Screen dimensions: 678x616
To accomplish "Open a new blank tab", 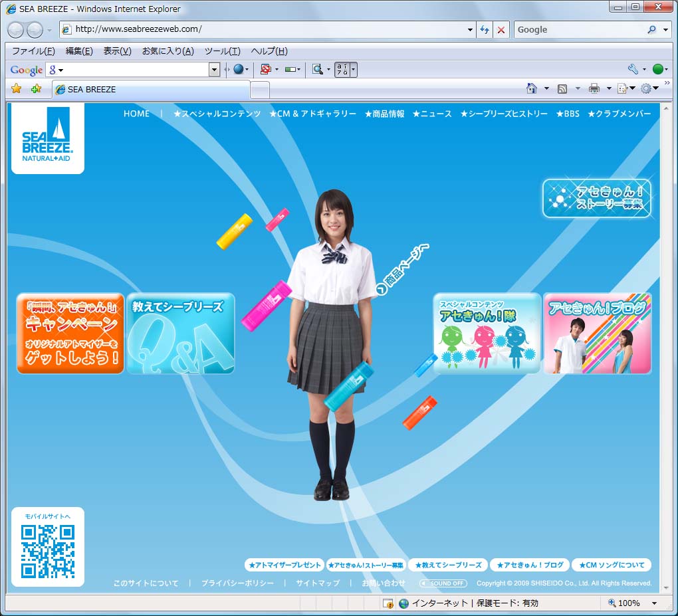I will click(260, 90).
